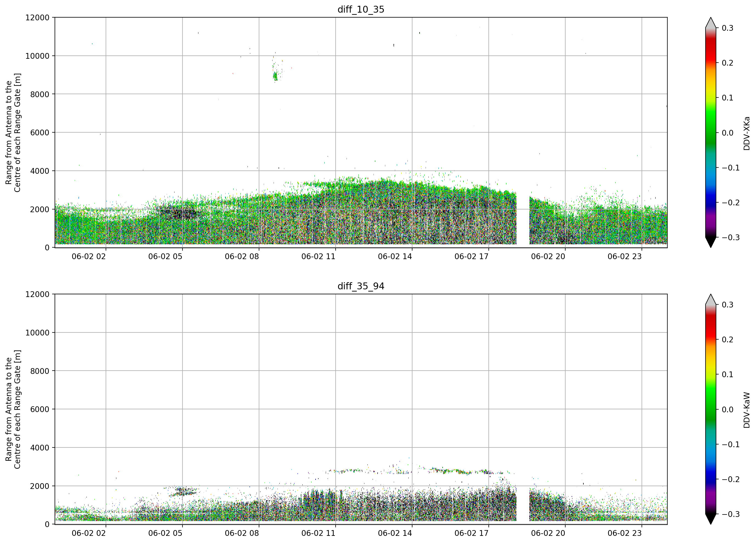Click the dark patch near 05:00 in diff_10_35
The width and height of the screenshot is (756, 543).
(179, 212)
